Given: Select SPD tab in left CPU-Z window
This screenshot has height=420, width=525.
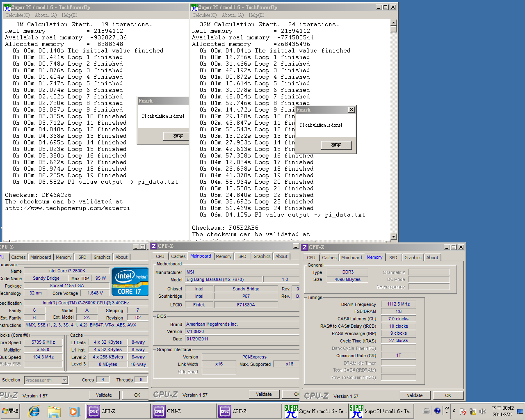Looking at the screenshot, I should (x=82, y=257).
